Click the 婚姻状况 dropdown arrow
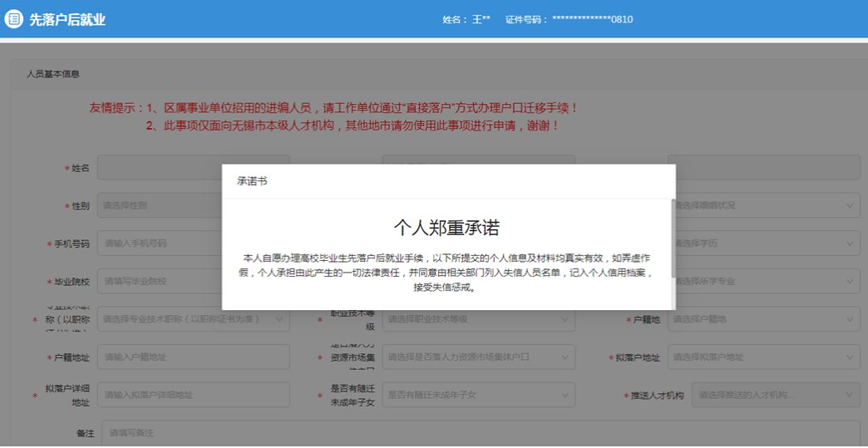This screenshot has width=868, height=448. pyautogui.click(x=851, y=205)
